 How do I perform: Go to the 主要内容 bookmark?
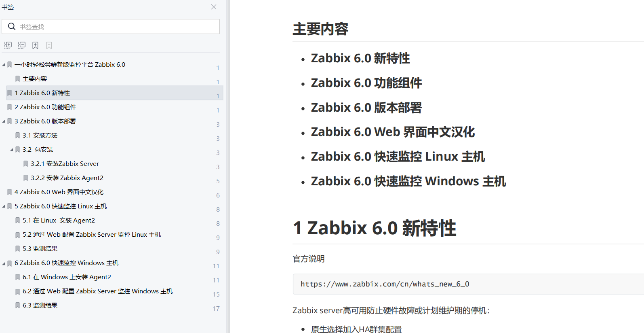(35, 78)
